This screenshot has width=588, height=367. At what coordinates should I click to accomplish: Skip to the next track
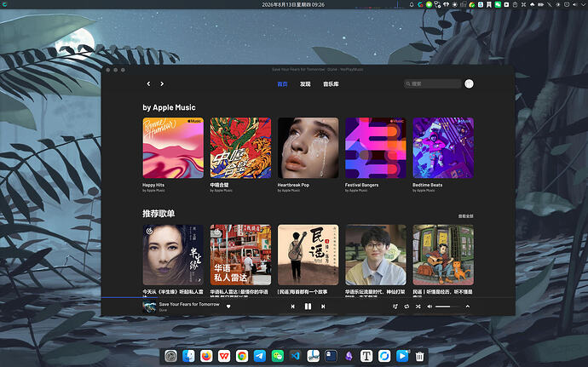(323, 307)
